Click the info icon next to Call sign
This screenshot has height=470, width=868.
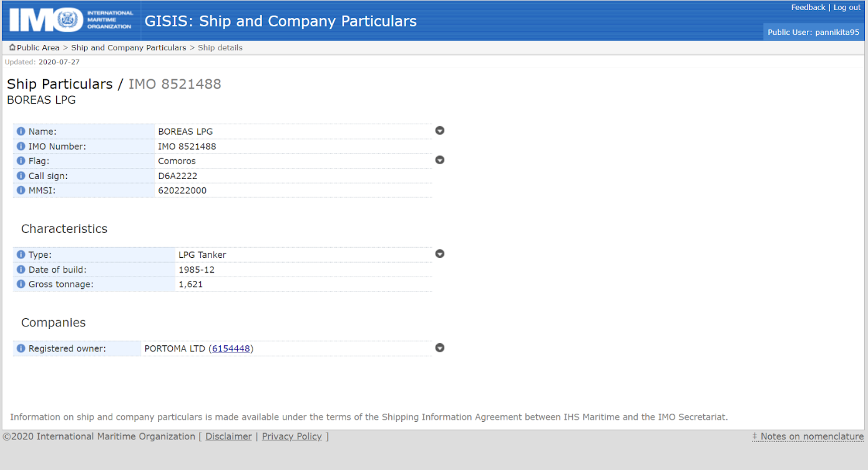[x=21, y=176]
